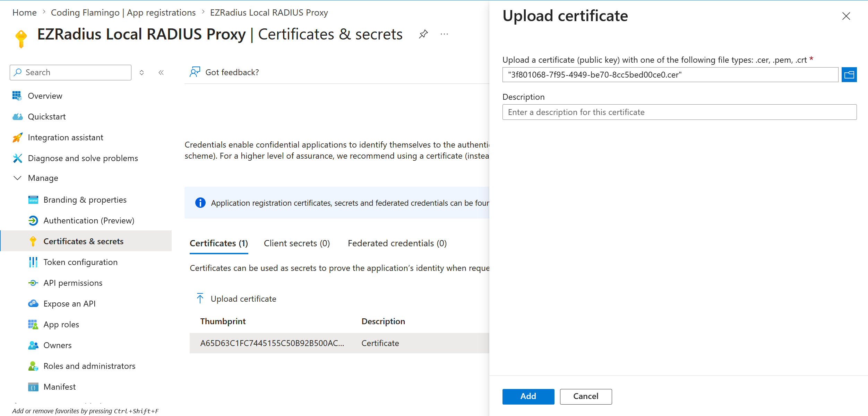
Task: Click the Certificates & secrets key icon in sidebar
Action: tap(33, 241)
